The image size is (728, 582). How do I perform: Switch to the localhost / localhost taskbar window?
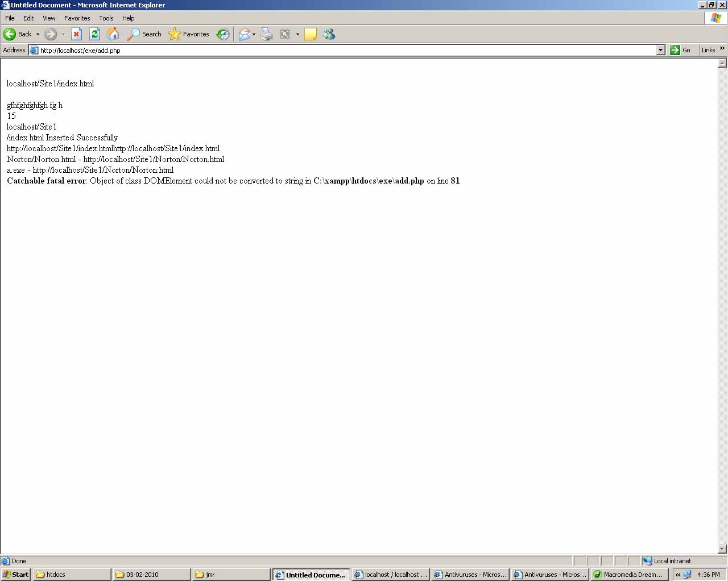tap(391, 575)
